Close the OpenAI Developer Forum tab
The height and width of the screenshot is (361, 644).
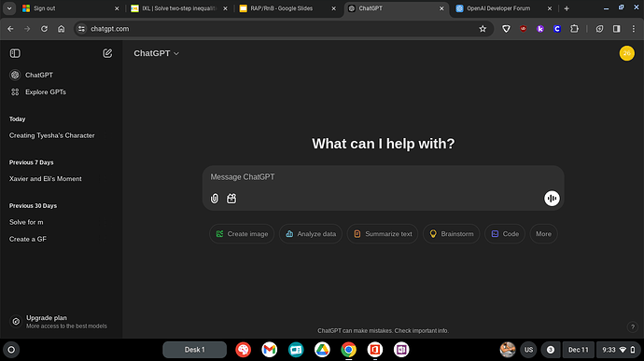(550, 8)
